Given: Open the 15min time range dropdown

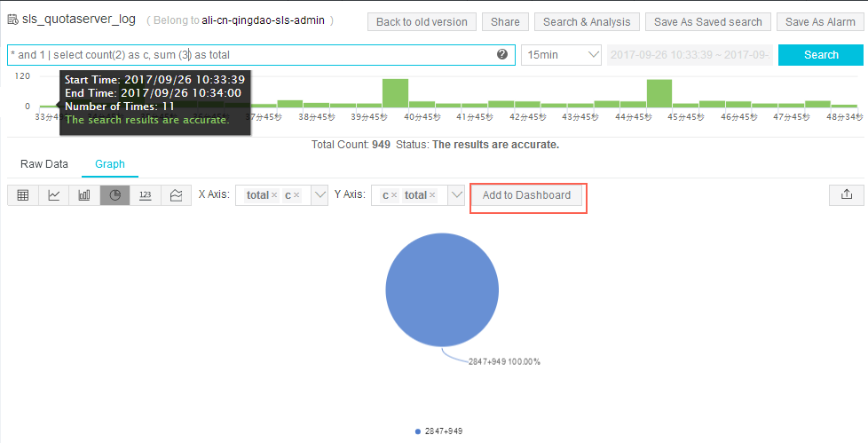Looking at the screenshot, I should point(561,55).
